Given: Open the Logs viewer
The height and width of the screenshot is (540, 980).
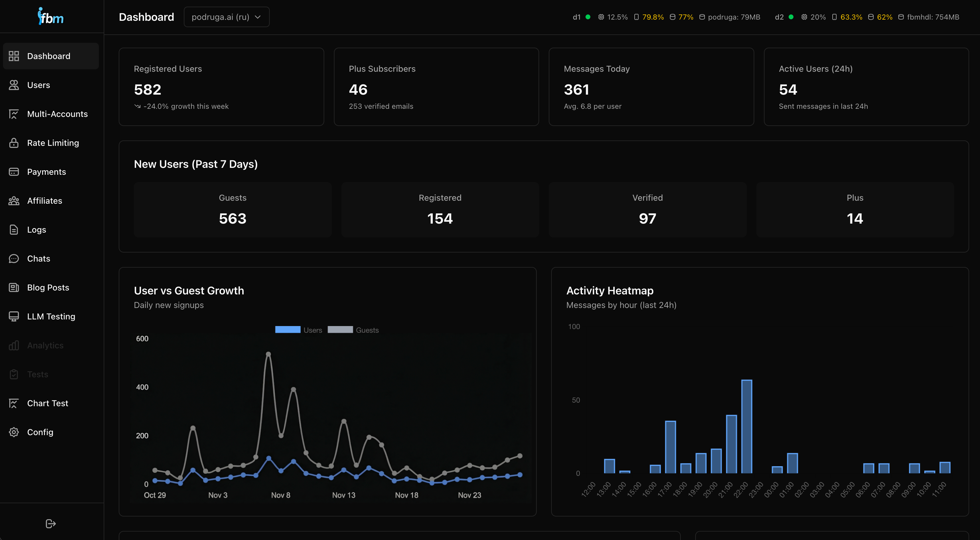Looking at the screenshot, I should coord(36,230).
